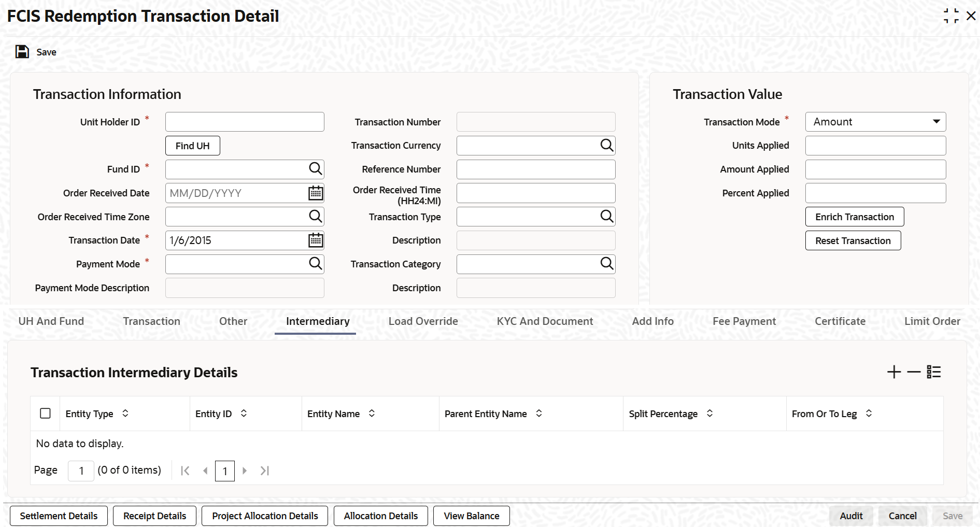Go to next page of table
Image resolution: width=980 pixels, height=527 pixels.
245,471
